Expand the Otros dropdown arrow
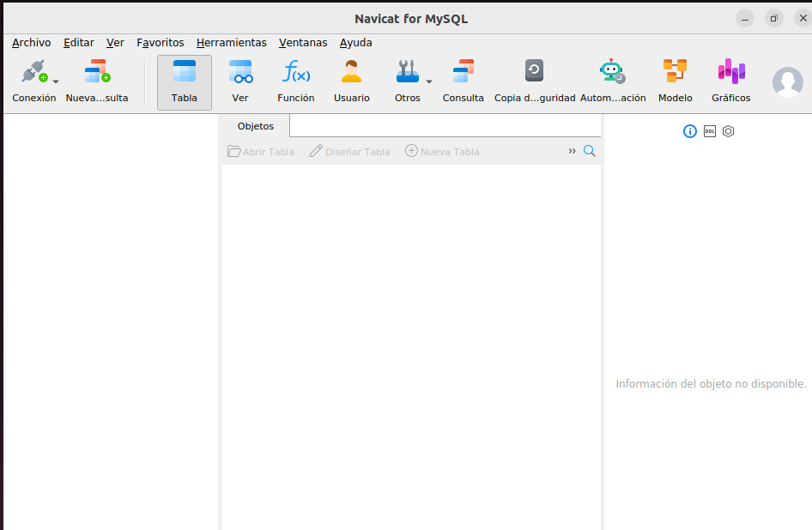This screenshot has height=530, width=812. [429, 81]
